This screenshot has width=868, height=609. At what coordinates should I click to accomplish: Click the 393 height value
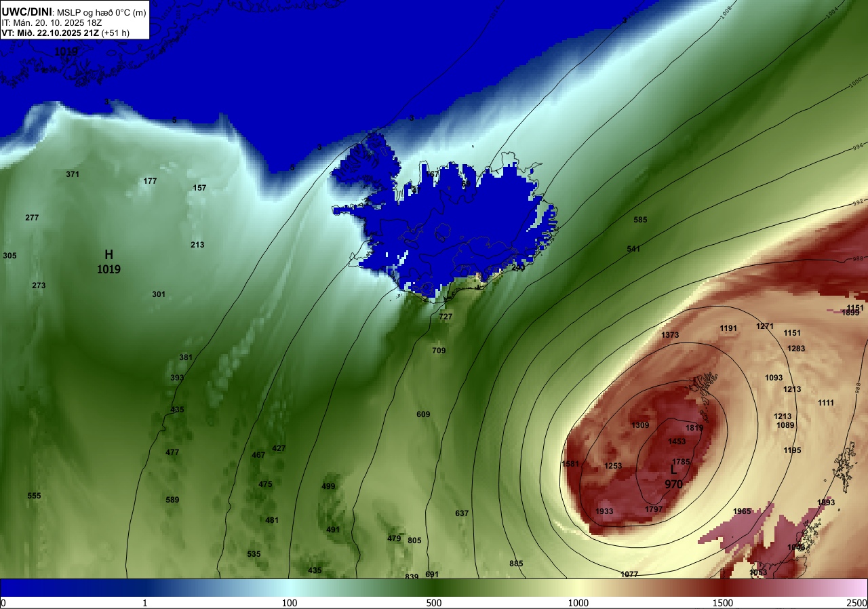(x=177, y=378)
